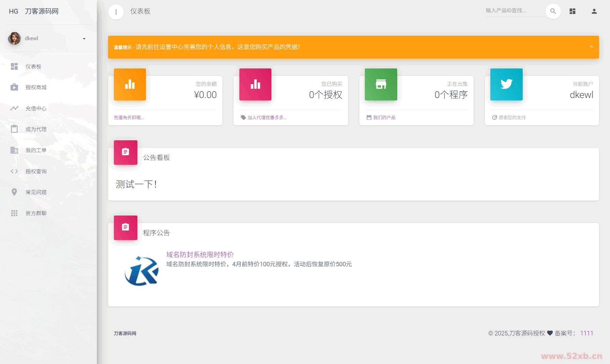Image resolution: width=610 pixels, height=364 pixels.
Task: Click the pink purchased authorizations chart icon
Action: point(255,84)
